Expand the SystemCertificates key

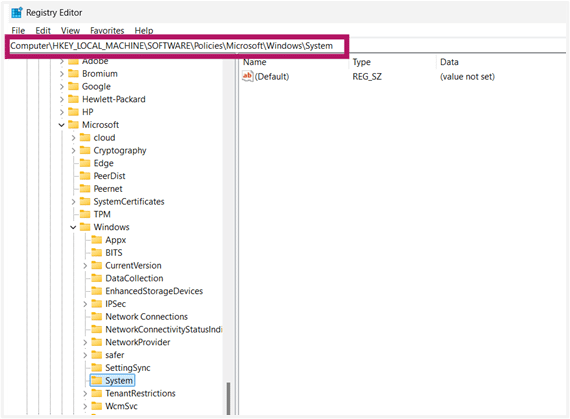(73, 202)
